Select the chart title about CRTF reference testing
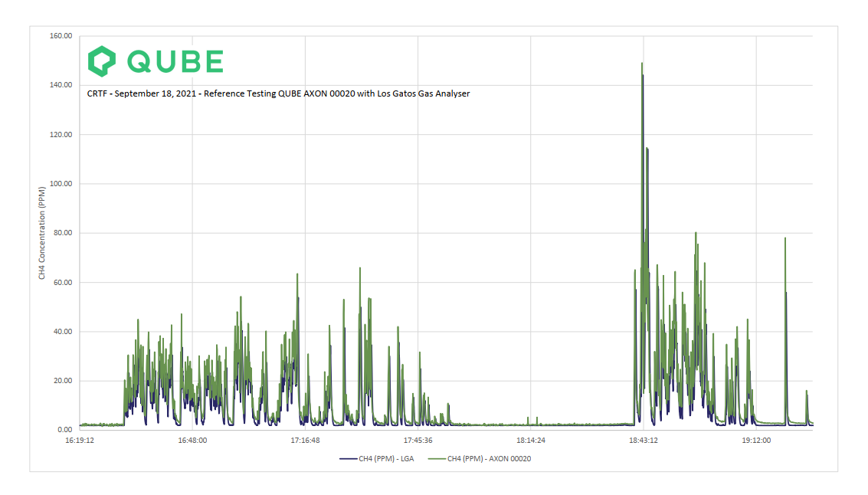This screenshot has width=868, height=495. 278,93
